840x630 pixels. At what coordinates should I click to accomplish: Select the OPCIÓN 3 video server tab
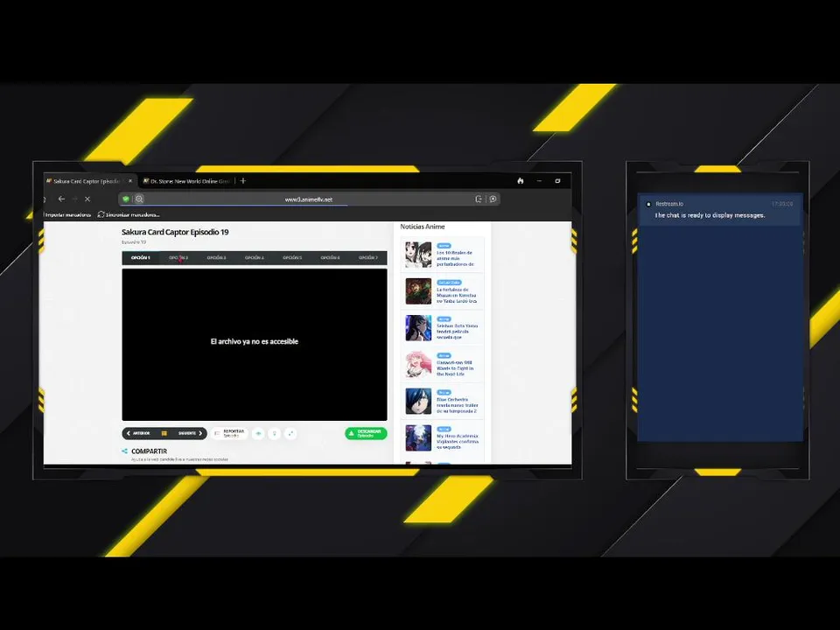click(x=216, y=257)
